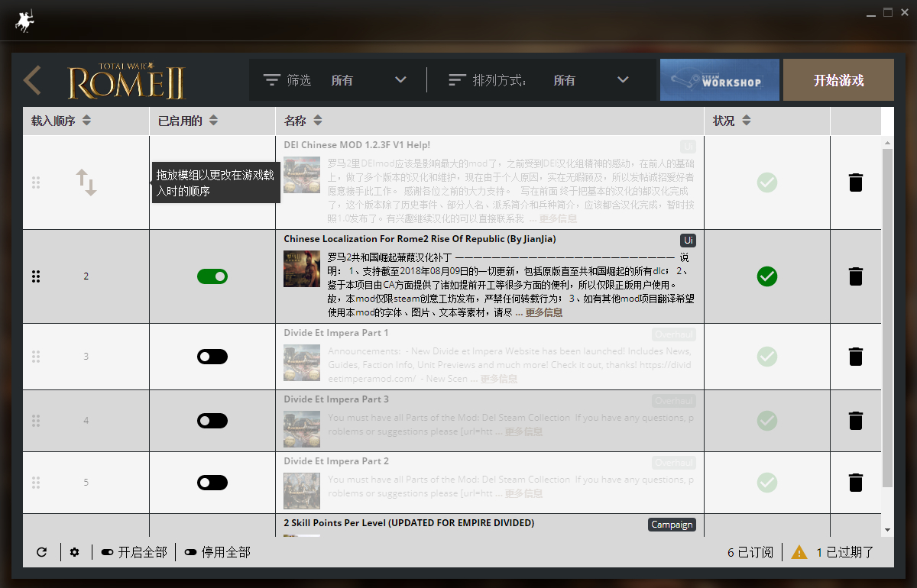Click the Ui tag on Chinese Localization row
The height and width of the screenshot is (588, 917).
tap(688, 240)
